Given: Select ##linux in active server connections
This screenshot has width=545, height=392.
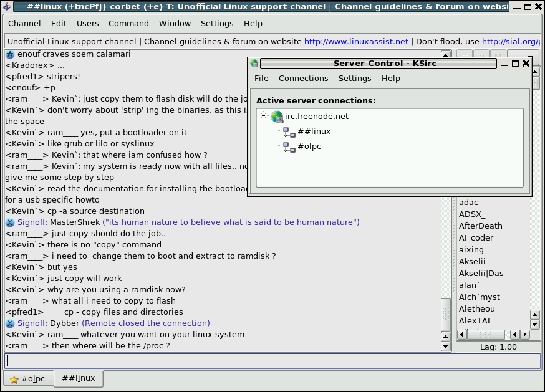Looking at the screenshot, I should click(x=314, y=131).
